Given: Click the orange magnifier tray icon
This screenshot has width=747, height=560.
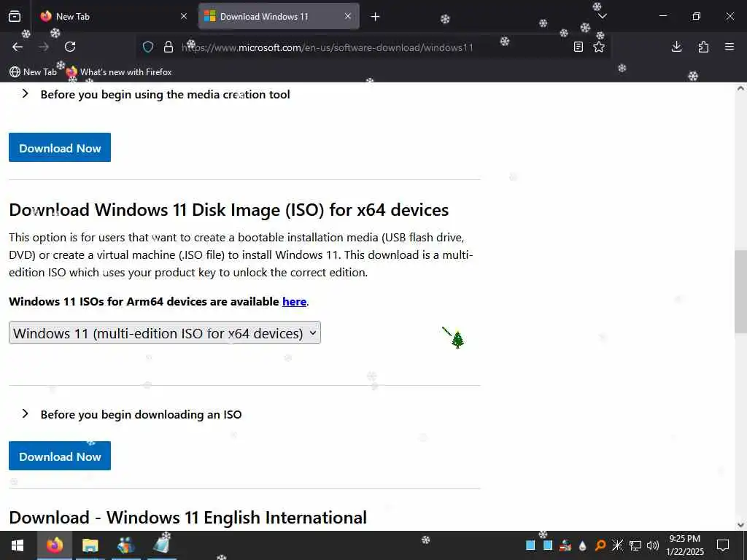Looking at the screenshot, I should (x=600, y=545).
